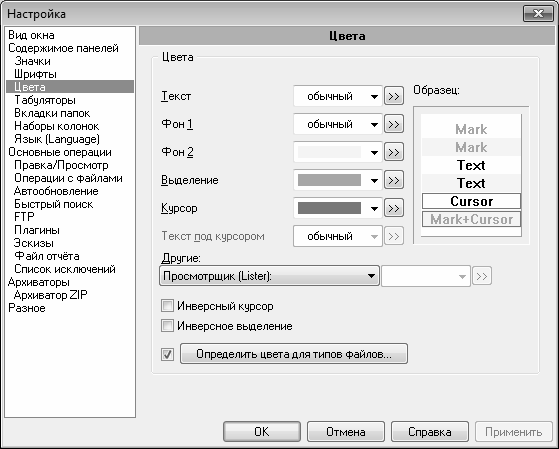Confirm with the OK button

tap(262, 432)
